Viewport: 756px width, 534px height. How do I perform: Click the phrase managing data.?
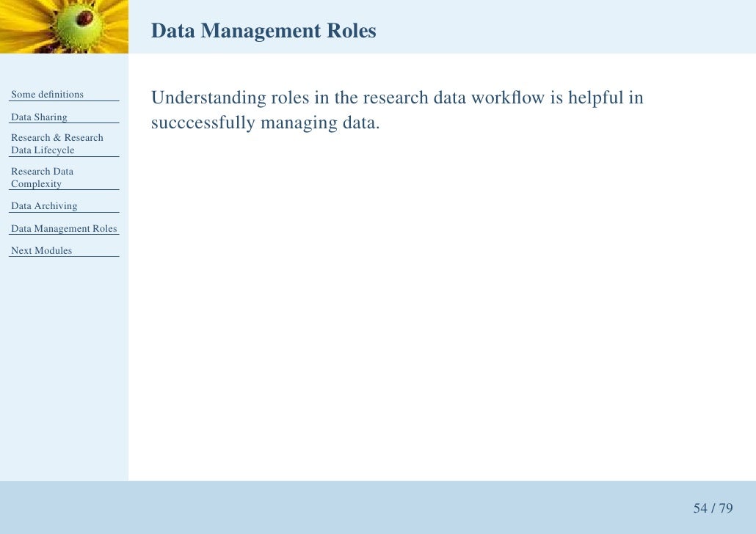tap(320, 123)
